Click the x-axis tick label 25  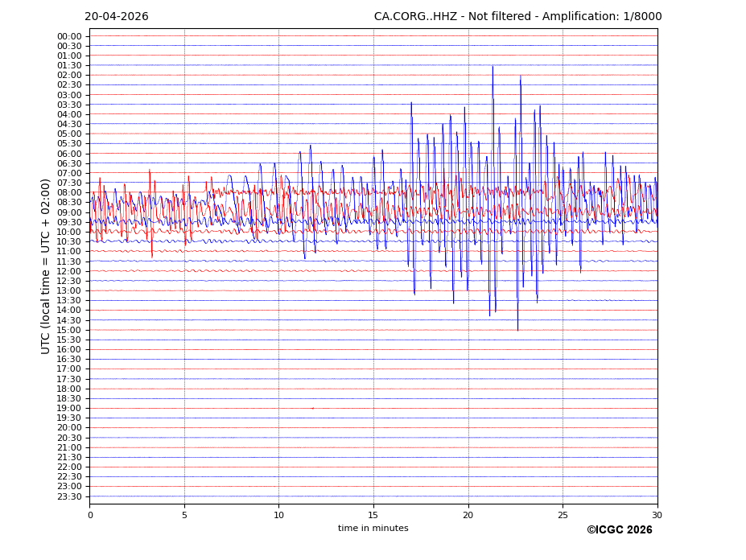[x=563, y=516]
